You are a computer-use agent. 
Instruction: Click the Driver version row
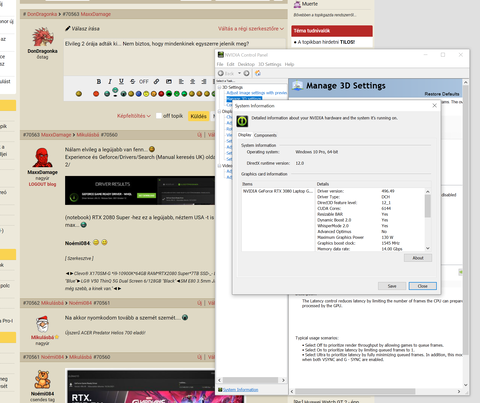[369, 191]
